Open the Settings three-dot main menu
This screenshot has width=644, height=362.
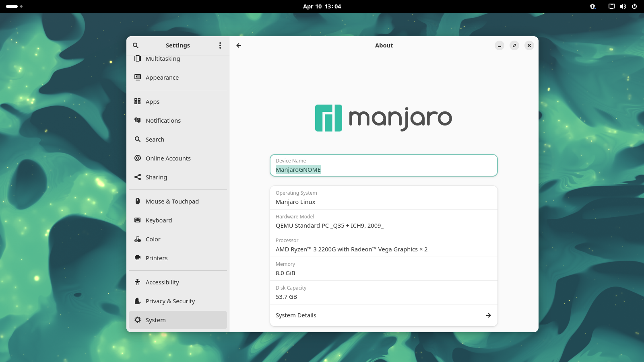coord(220,45)
